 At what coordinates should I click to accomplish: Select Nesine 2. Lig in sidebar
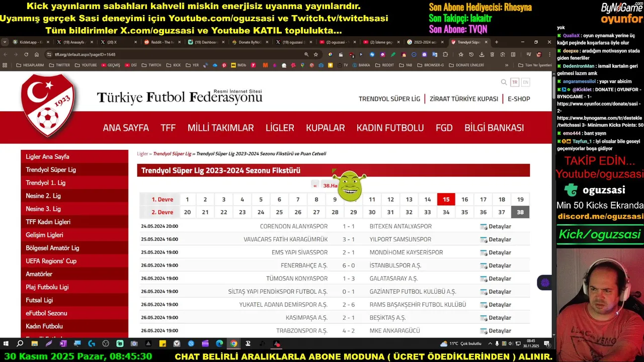74,196
